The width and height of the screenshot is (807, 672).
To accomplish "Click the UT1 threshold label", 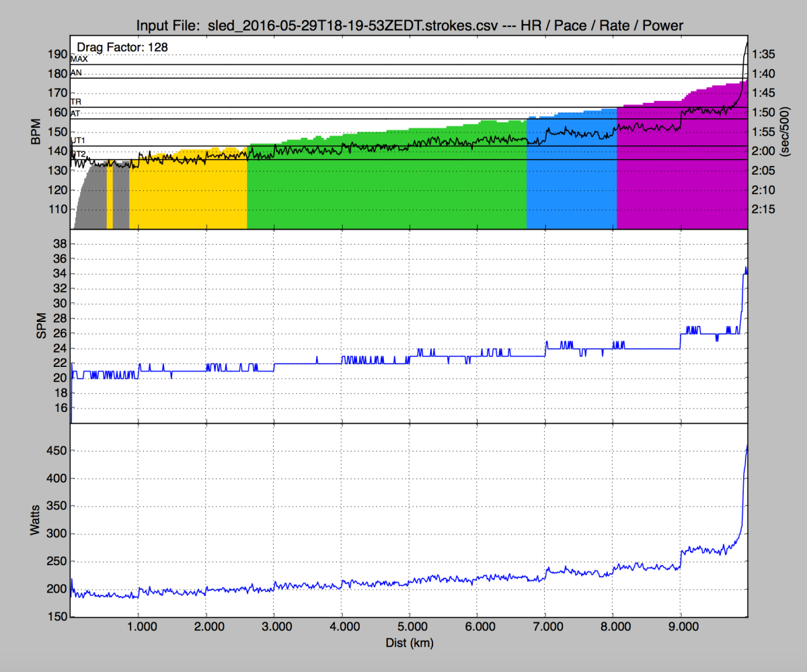I will pos(78,140).
